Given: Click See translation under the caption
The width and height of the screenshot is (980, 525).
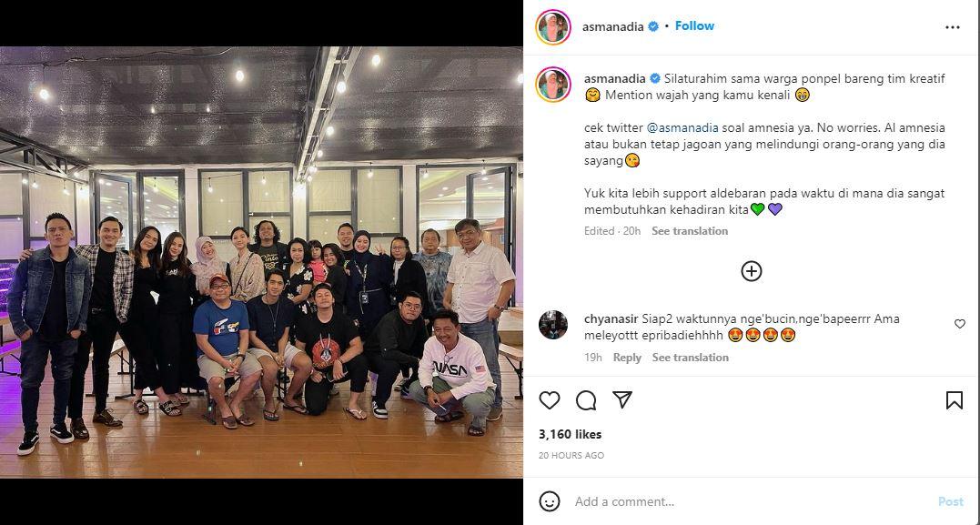Looking at the screenshot, I should pos(690,230).
